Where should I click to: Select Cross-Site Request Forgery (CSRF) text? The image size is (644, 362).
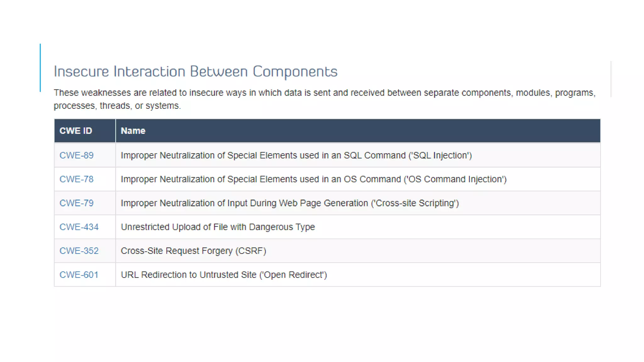pos(193,251)
